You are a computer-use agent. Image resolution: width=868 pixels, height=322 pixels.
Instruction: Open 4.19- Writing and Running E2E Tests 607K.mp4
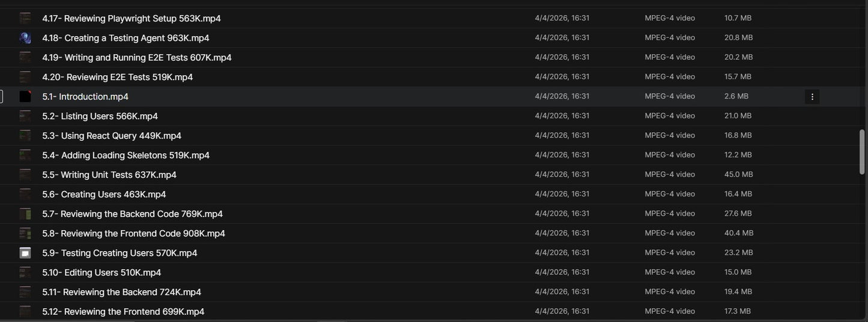click(x=137, y=58)
